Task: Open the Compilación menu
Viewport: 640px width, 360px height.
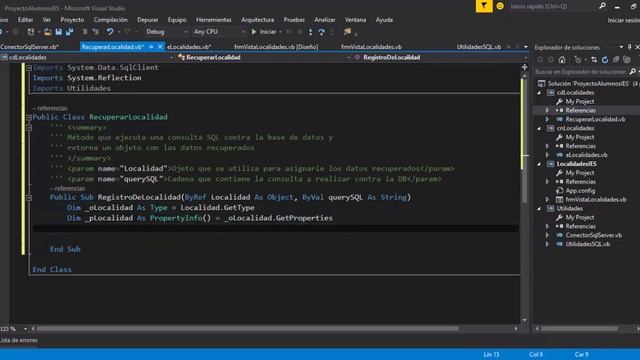Action: [111, 20]
